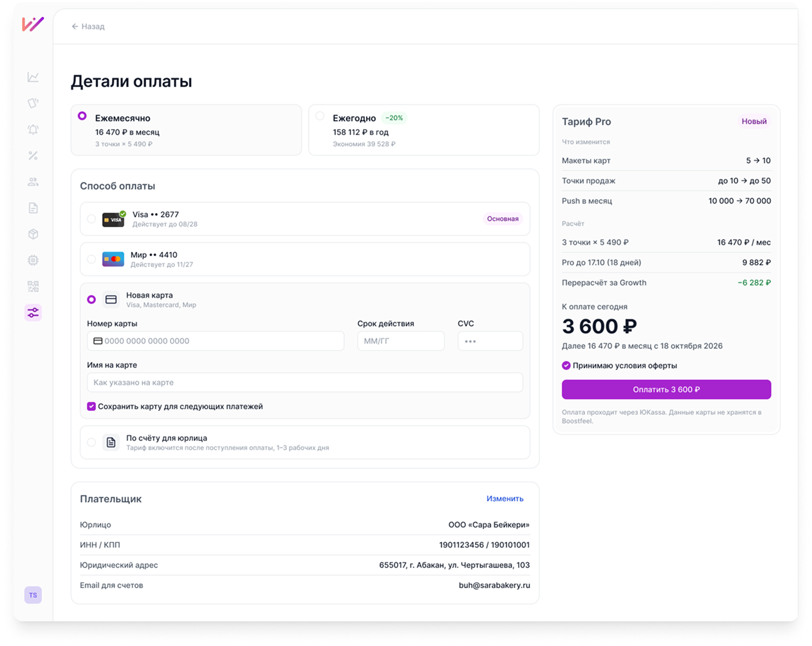Choose the Мир •• 4410 card radio
Image resolution: width=812 pixels, height=646 pixels.
pos(91,259)
